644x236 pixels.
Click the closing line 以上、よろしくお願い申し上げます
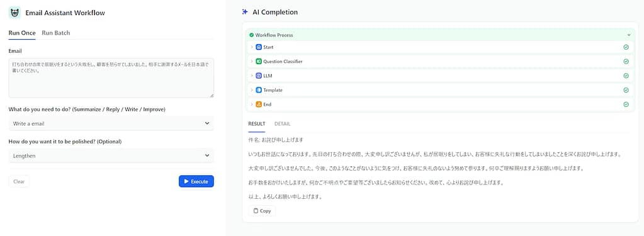(285, 196)
